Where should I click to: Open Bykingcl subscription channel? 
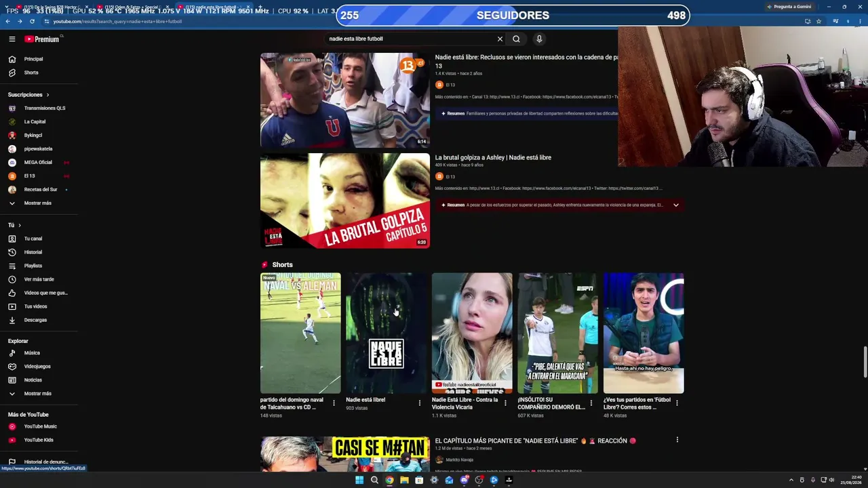click(x=39, y=136)
